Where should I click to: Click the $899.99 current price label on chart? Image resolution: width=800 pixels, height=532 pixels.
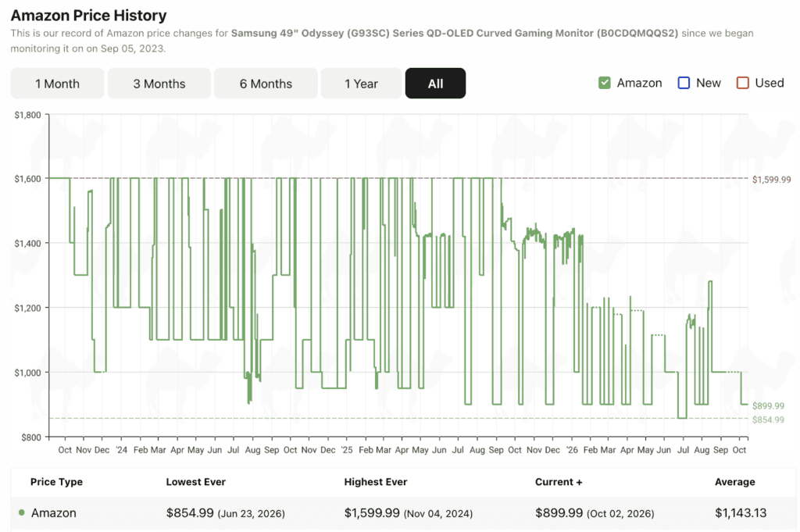coord(769,406)
